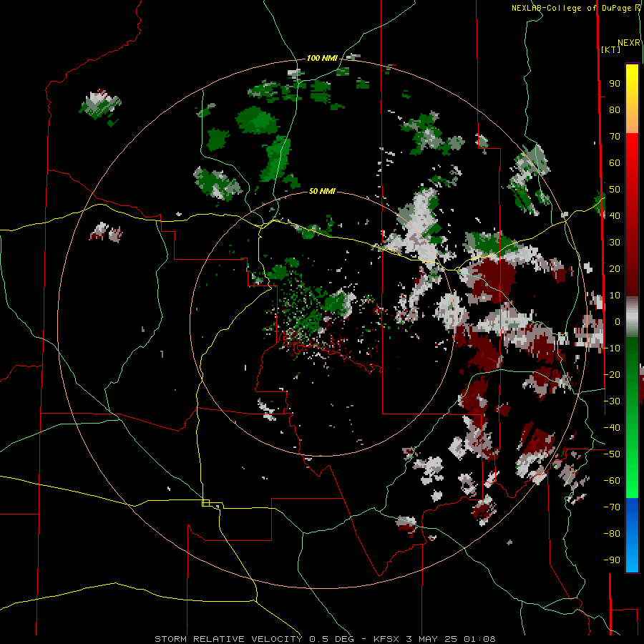Select the "-90" value beside the light blue band
The image size is (644, 644).
click(x=612, y=560)
